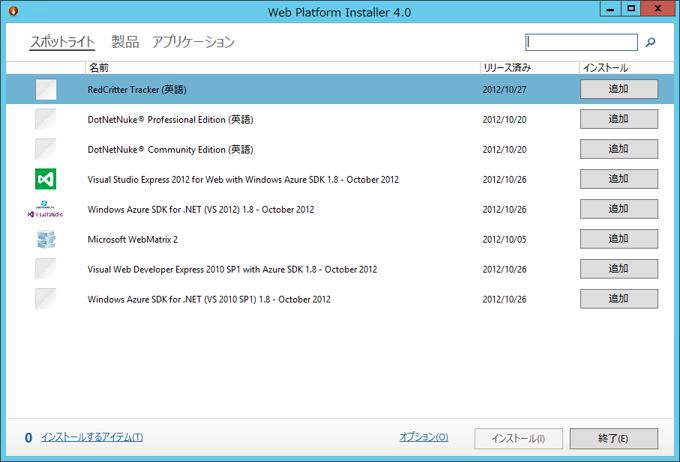
Task: Select DotNetNuke Community Edition (英語) text
Action: (x=170, y=150)
